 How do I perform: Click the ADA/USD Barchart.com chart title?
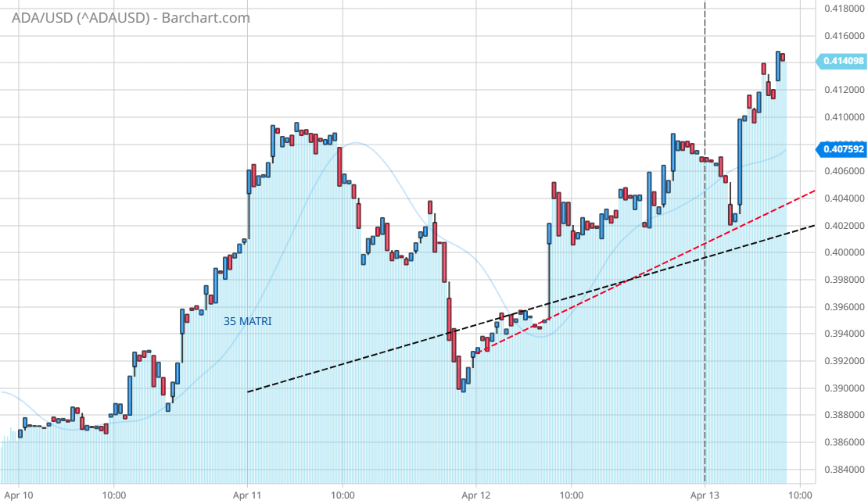pos(131,17)
